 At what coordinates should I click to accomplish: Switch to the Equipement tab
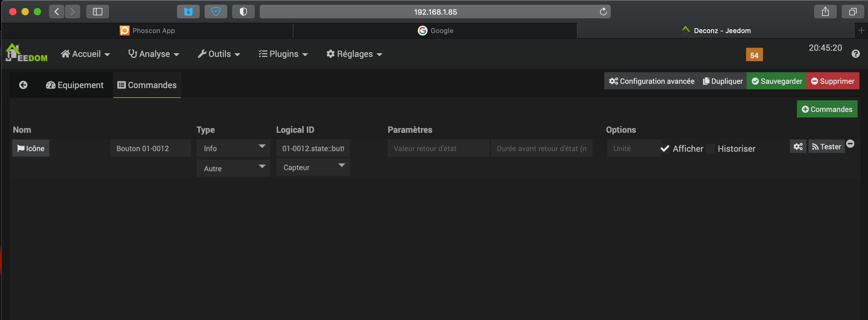point(74,85)
